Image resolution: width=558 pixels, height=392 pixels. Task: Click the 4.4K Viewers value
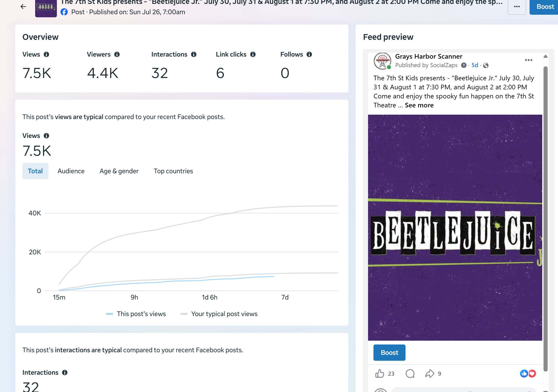click(x=103, y=73)
